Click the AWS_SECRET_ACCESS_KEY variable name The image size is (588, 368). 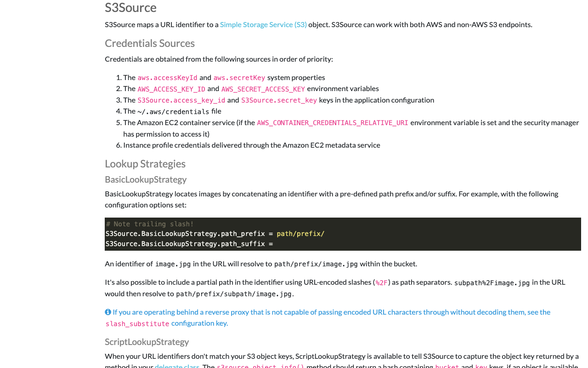pyautogui.click(x=263, y=89)
